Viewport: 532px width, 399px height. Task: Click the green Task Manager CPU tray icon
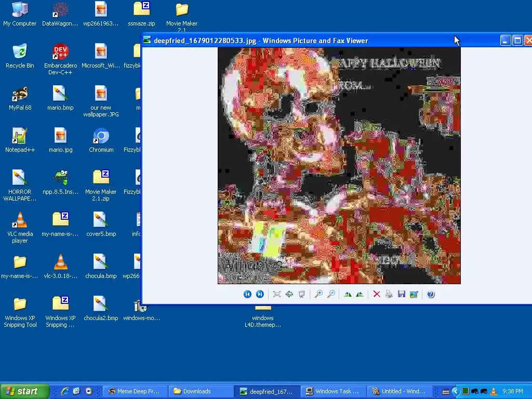(x=466, y=391)
